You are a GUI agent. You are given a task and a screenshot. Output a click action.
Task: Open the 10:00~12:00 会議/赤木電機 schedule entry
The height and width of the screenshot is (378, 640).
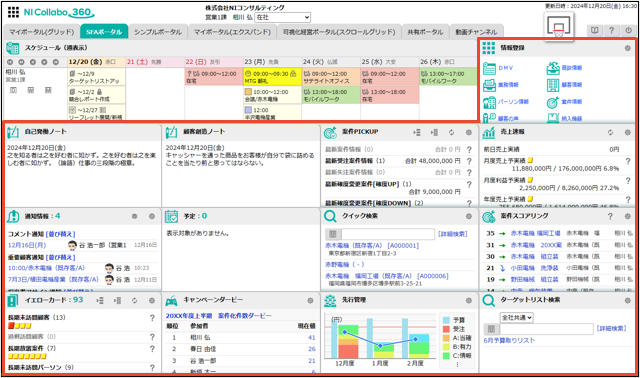coord(272,95)
